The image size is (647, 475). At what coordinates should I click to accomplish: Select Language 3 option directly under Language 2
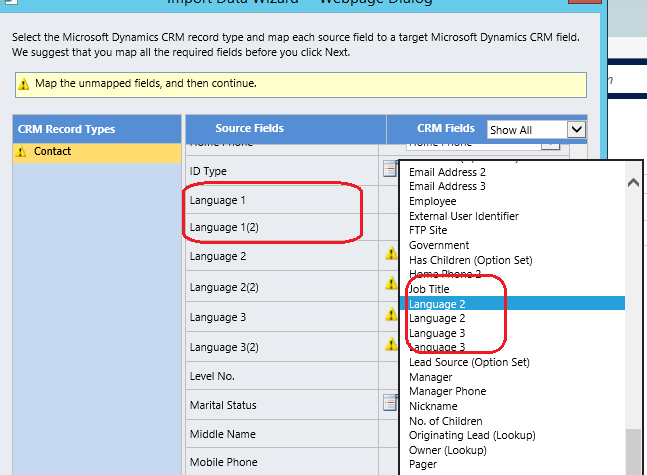click(x=437, y=333)
